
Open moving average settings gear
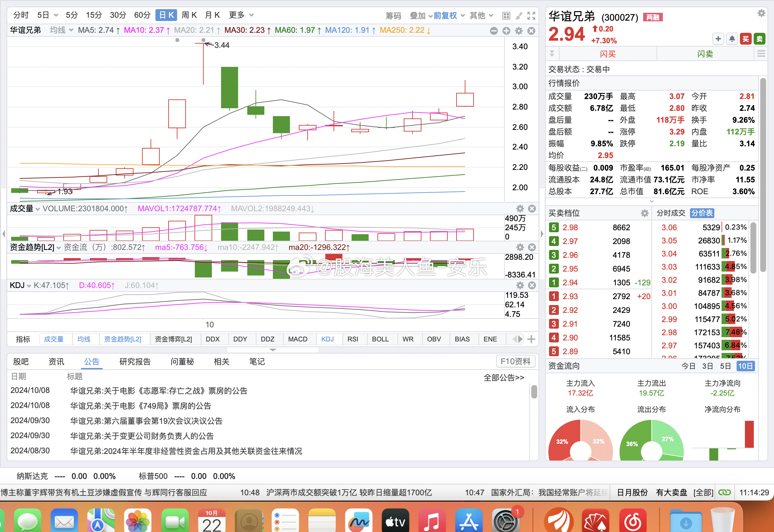519,31
